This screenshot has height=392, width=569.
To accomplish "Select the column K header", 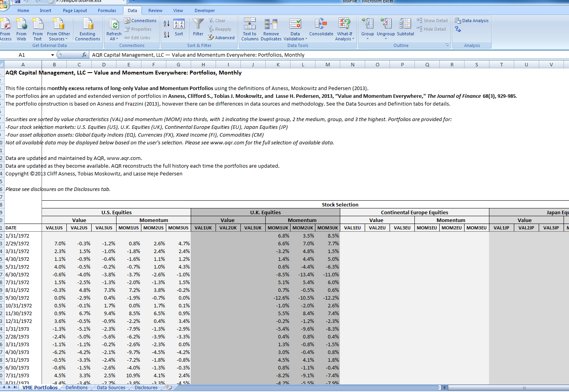I will pos(278,65).
